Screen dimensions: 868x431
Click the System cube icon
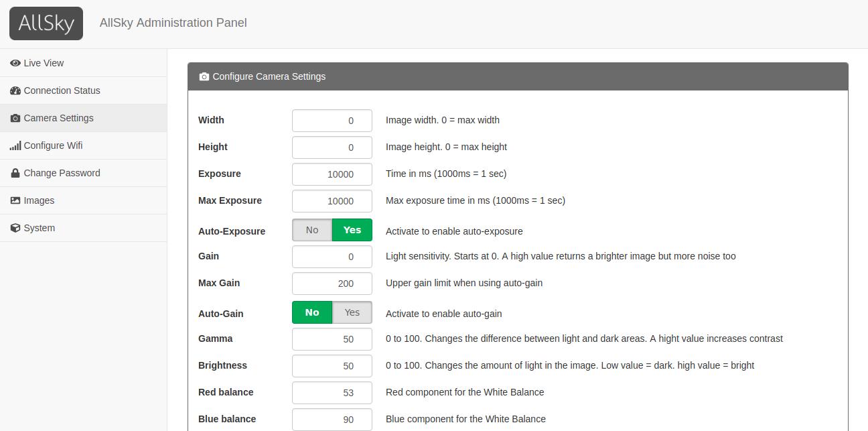click(15, 228)
